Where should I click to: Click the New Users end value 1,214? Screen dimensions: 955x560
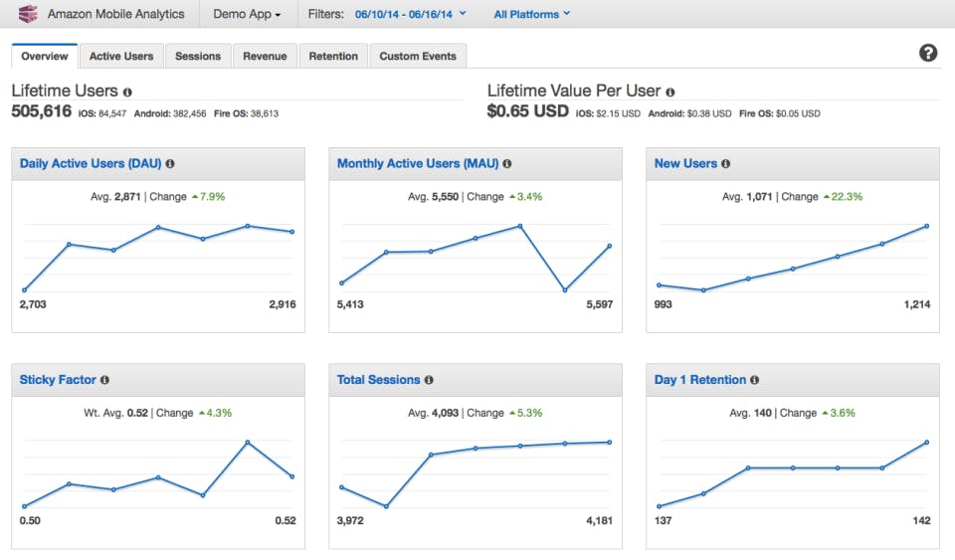tap(917, 304)
